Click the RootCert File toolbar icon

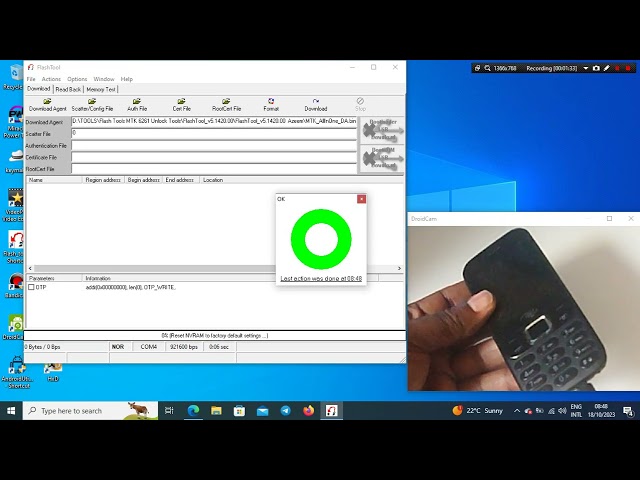[227, 104]
